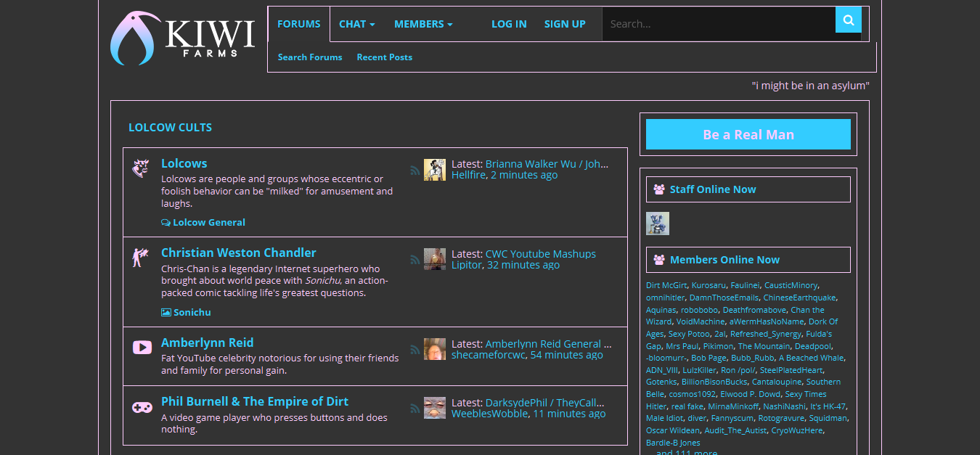The image size is (980, 455).
Task: Click the forum icon left of Lolcows title
Action: (x=141, y=168)
